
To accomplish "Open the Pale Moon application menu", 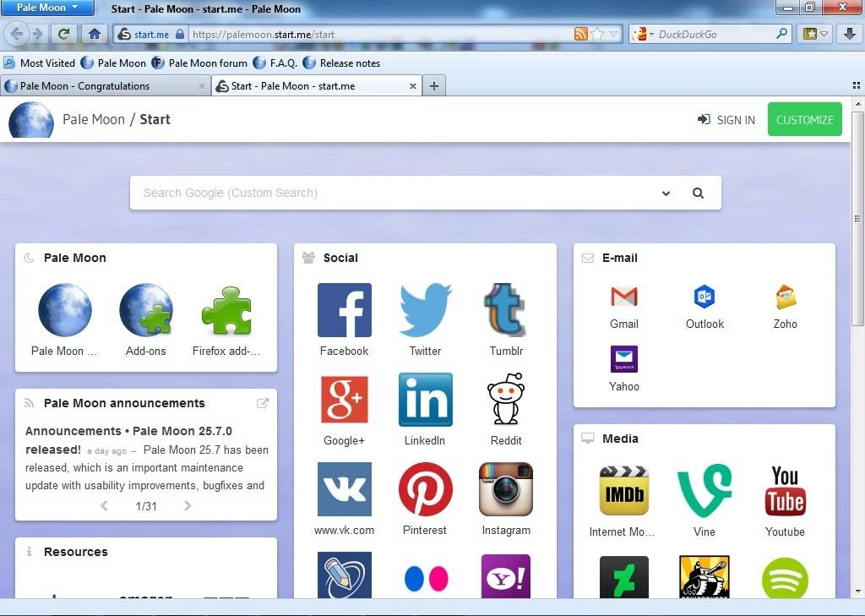I will pyautogui.click(x=47, y=8).
